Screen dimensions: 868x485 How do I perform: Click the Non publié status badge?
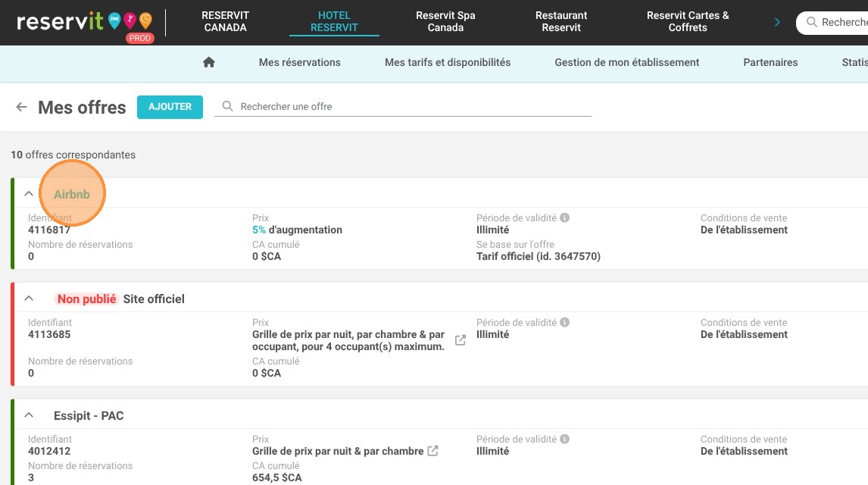[x=87, y=299]
